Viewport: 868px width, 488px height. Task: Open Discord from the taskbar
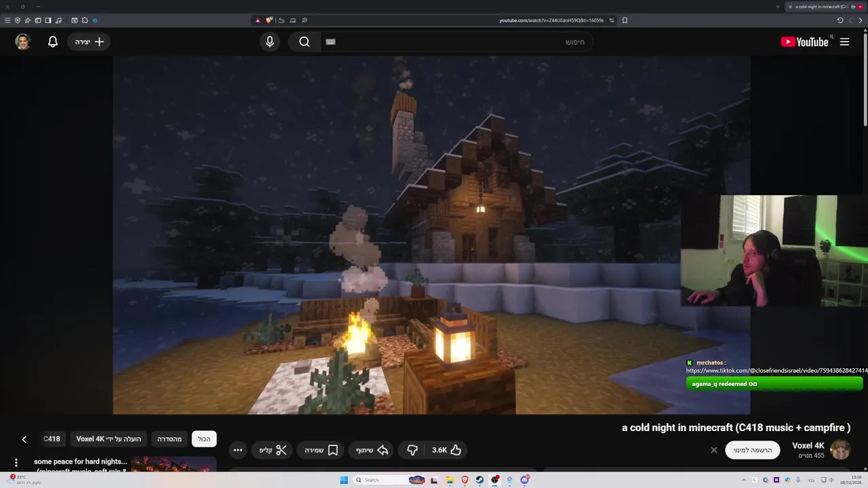(x=524, y=480)
